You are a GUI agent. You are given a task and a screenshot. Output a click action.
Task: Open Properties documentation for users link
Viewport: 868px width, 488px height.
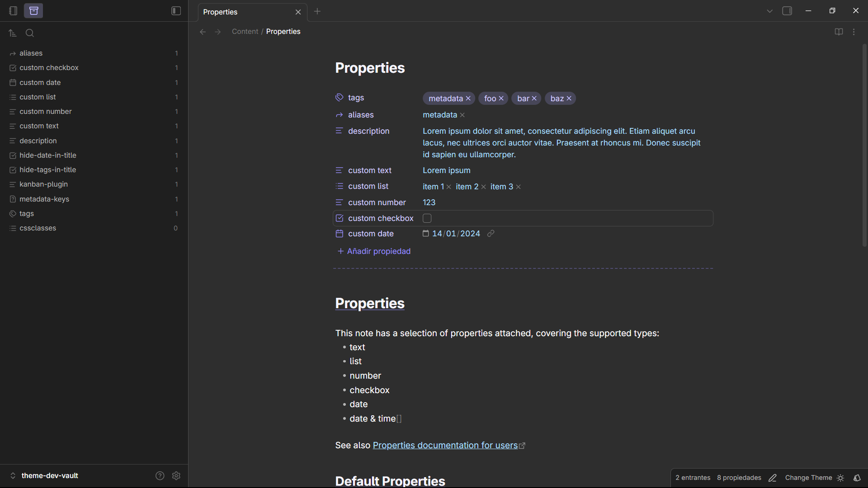[x=445, y=446]
